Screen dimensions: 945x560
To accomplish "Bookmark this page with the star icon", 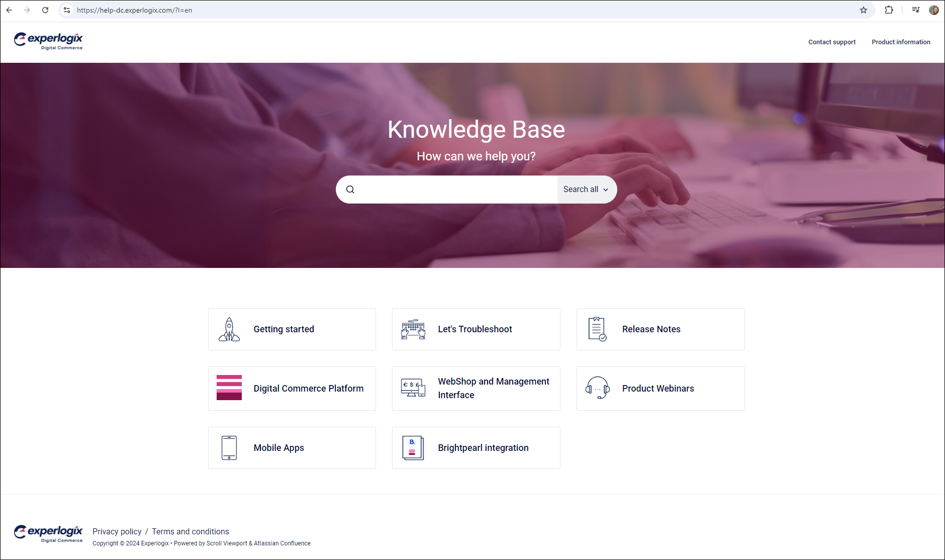I will (x=863, y=10).
